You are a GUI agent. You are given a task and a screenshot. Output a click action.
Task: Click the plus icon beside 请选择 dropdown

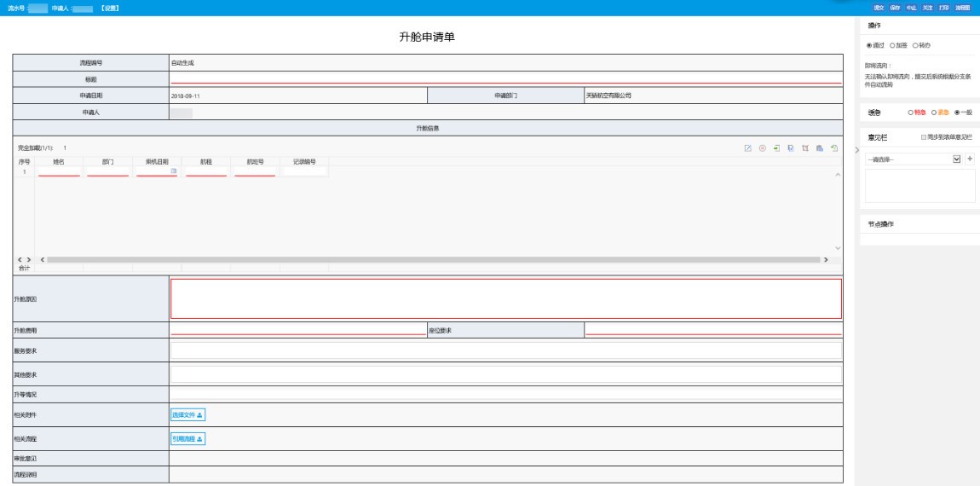[x=970, y=159]
